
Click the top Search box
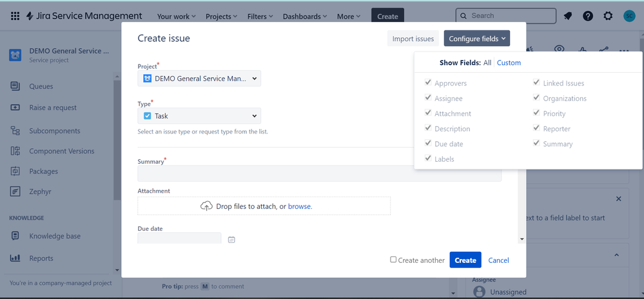[x=506, y=16]
